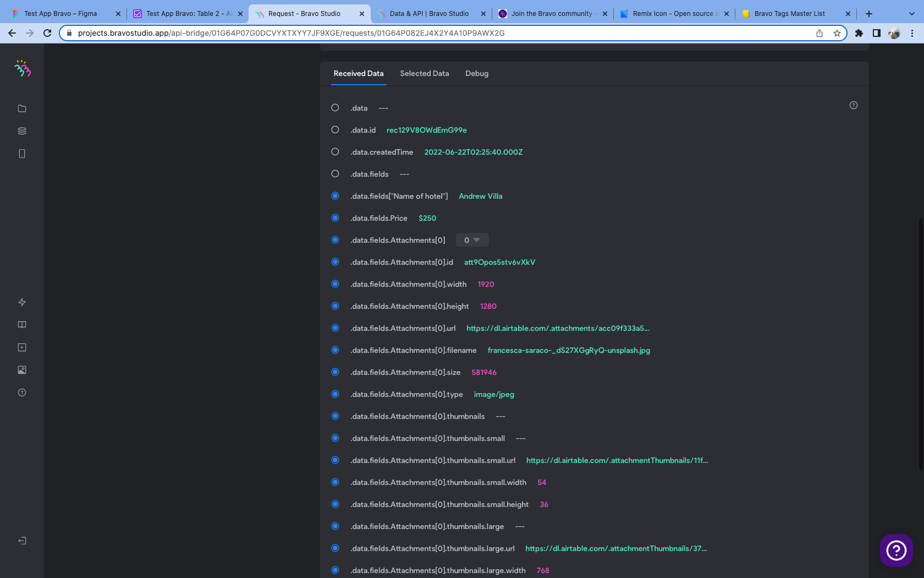
Task: Switch to Data & API Bravo Studio tab
Action: (x=431, y=14)
